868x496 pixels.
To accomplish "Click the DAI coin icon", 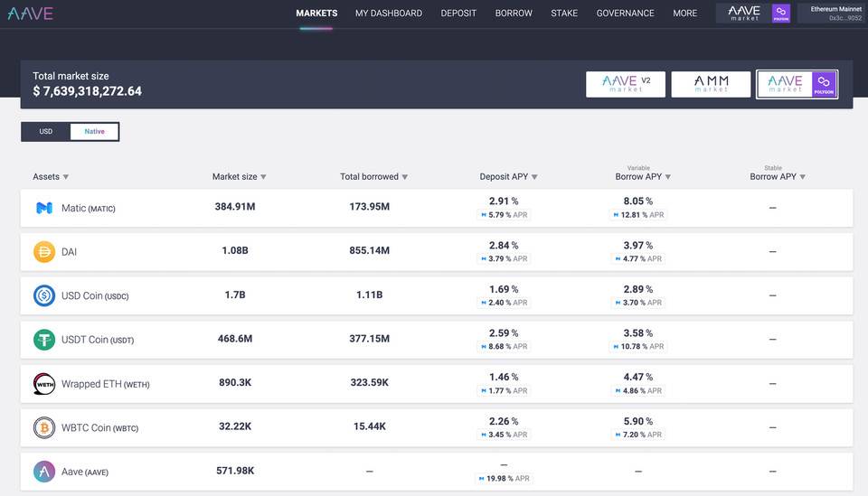I will tap(44, 251).
